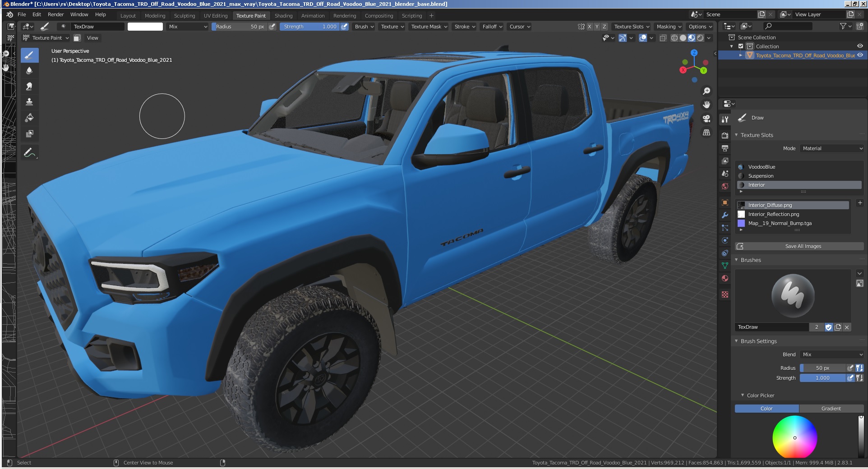
Task: Open Physics properties tab
Action: click(725, 240)
